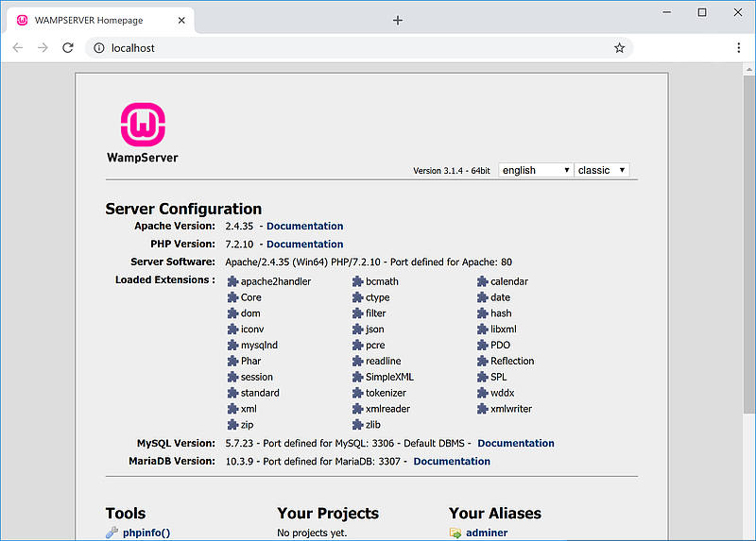
Task: Click the 'hash' extension name
Action: (x=501, y=313)
